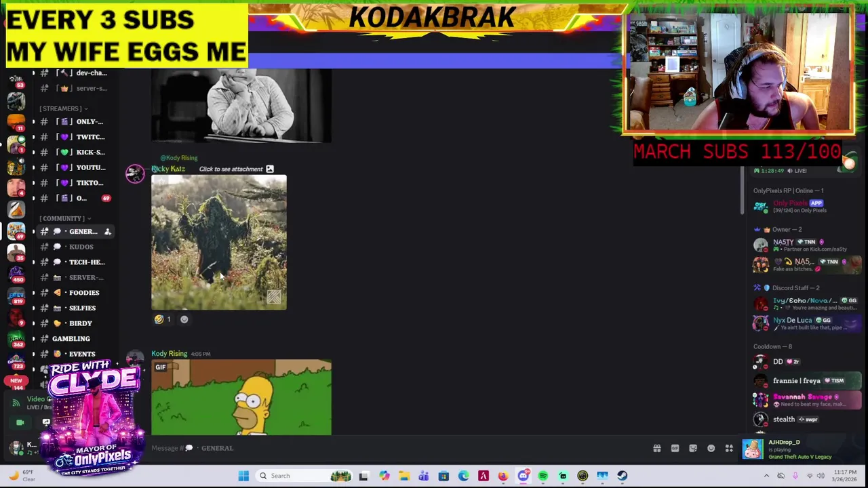Viewport: 868px width, 488px height.
Task: Open NA5TY member in Owner list
Action: tap(806, 245)
